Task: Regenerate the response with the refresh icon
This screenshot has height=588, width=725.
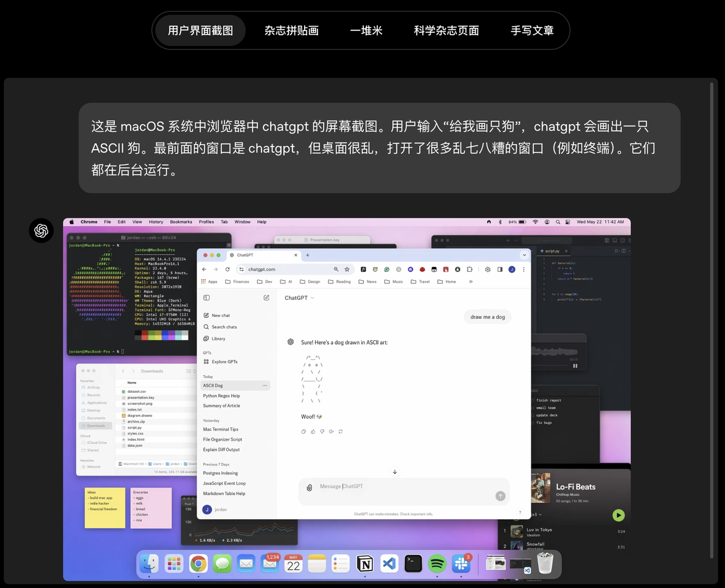Action: pyautogui.click(x=341, y=431)
